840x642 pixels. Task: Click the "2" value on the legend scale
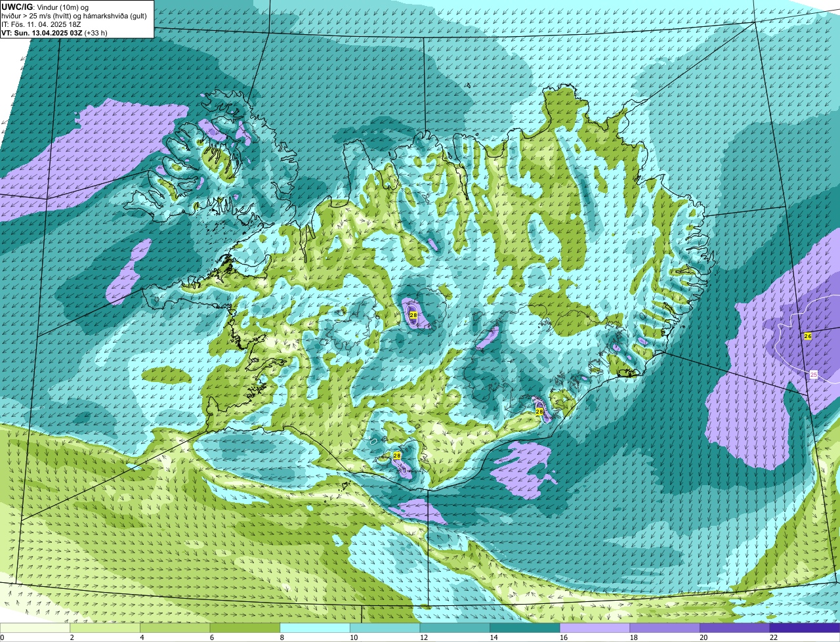coord(72,637)
